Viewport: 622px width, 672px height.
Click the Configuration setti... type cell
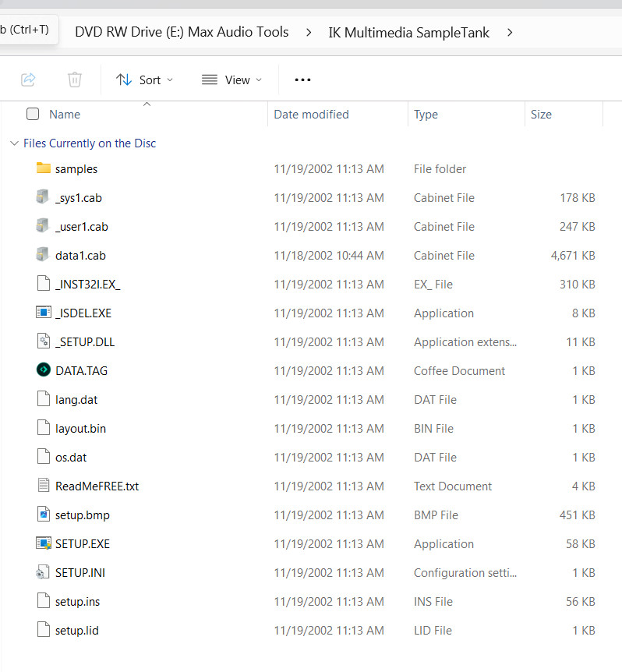click(x=465, y=572)
